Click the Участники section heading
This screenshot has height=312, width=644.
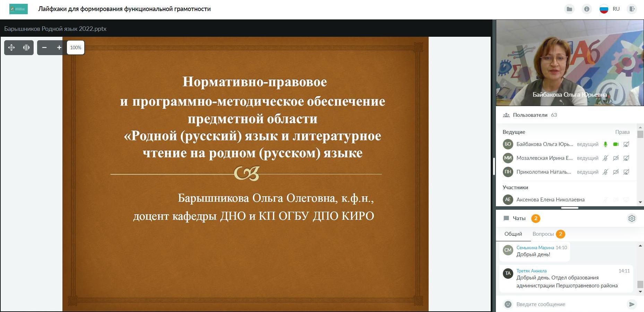(x=515, y=188)
